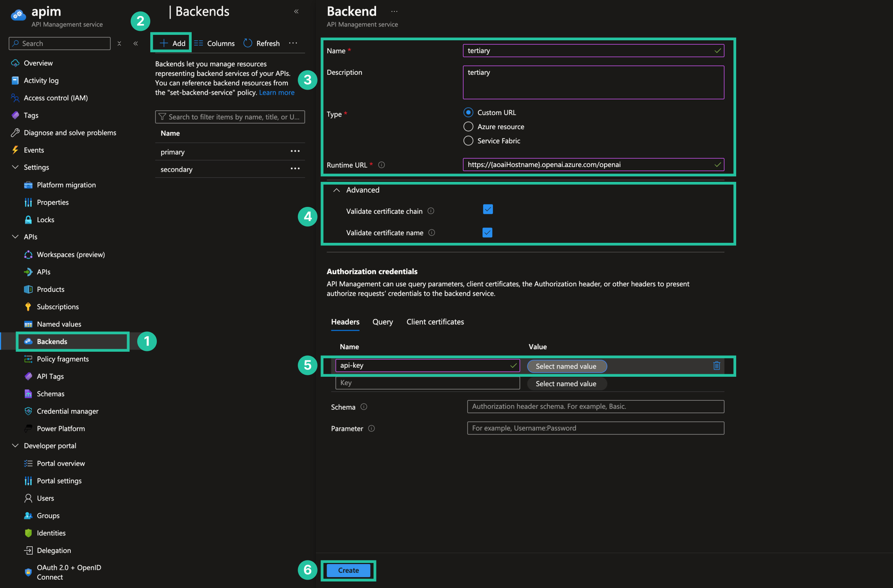Open the Named values icon

(28, 324)
